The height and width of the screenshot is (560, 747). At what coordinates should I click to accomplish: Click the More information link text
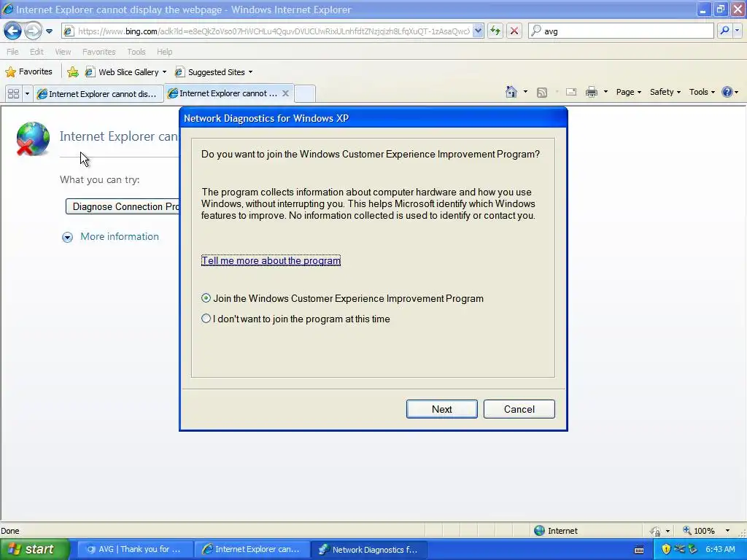[120, 237]
